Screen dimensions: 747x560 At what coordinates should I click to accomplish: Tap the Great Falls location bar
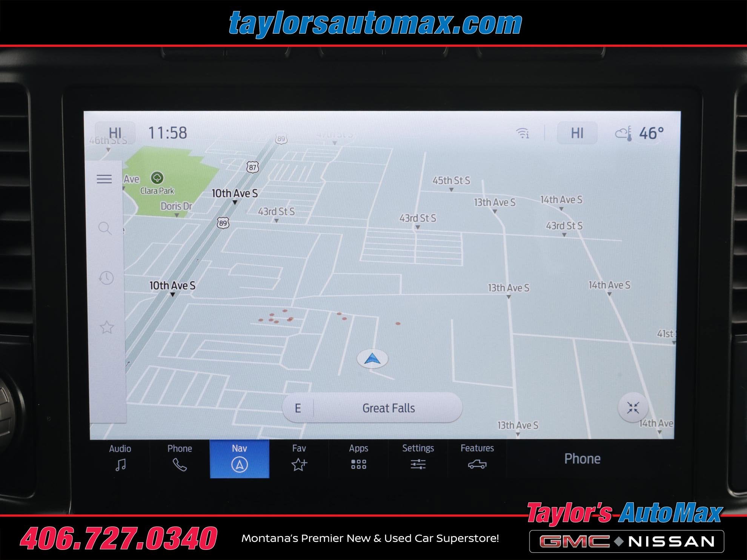click(389, 408)
